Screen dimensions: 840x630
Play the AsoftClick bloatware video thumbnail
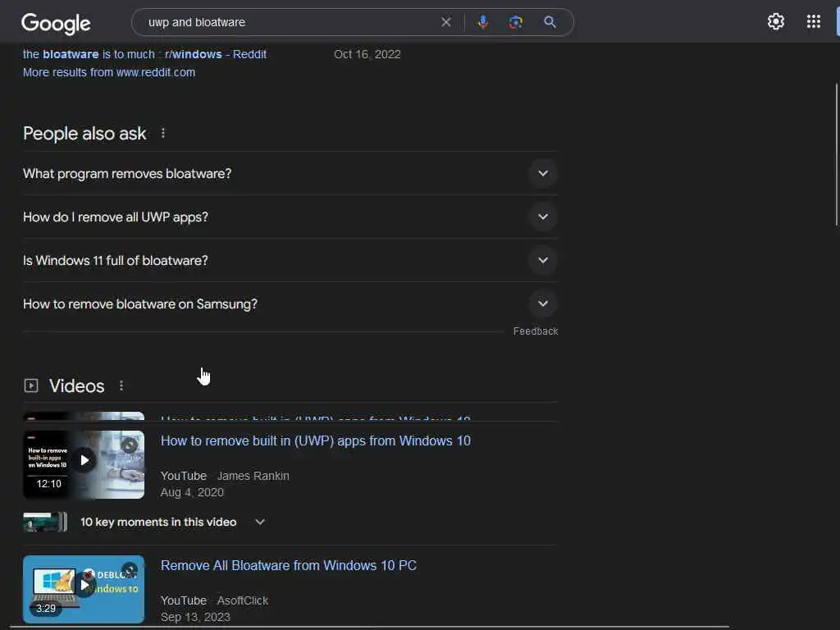click(84, 589)
